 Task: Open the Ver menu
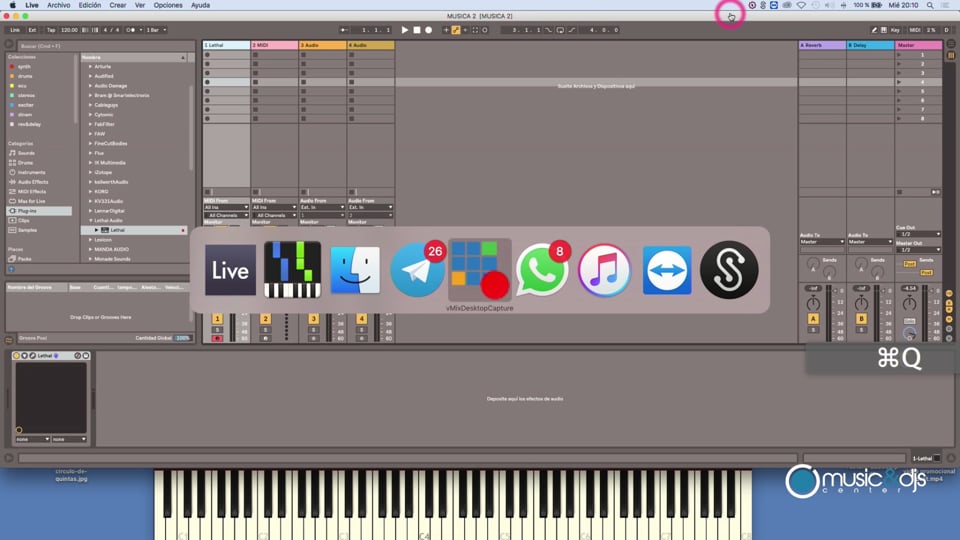[140, 5]
